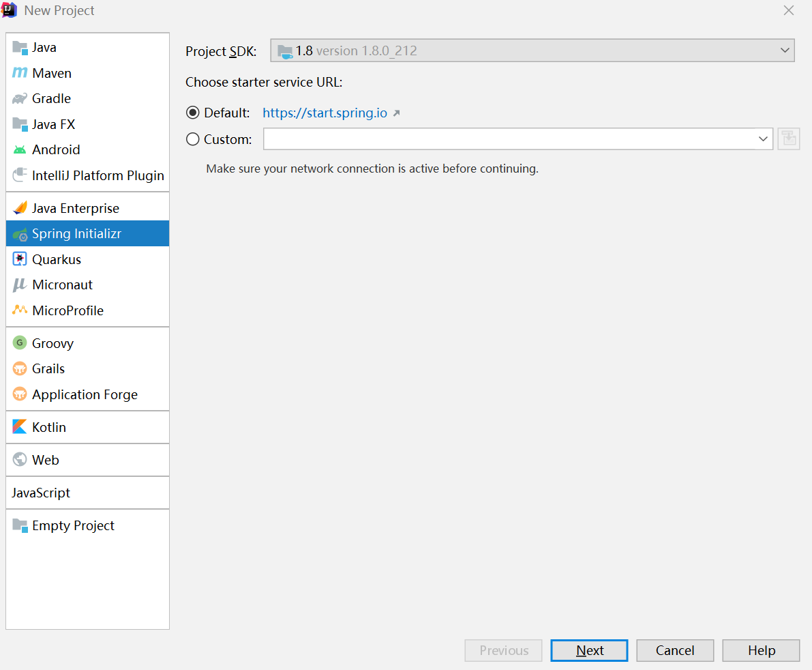Viewport: 812px width, 670px height.
Task: Click the Web globe icon
Action: coord(20,460)
